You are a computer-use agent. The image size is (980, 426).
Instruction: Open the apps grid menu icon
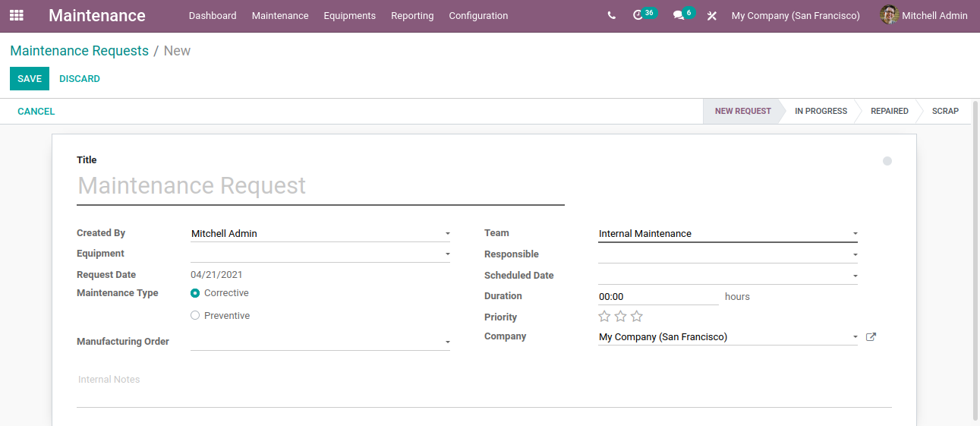[17, 15]
